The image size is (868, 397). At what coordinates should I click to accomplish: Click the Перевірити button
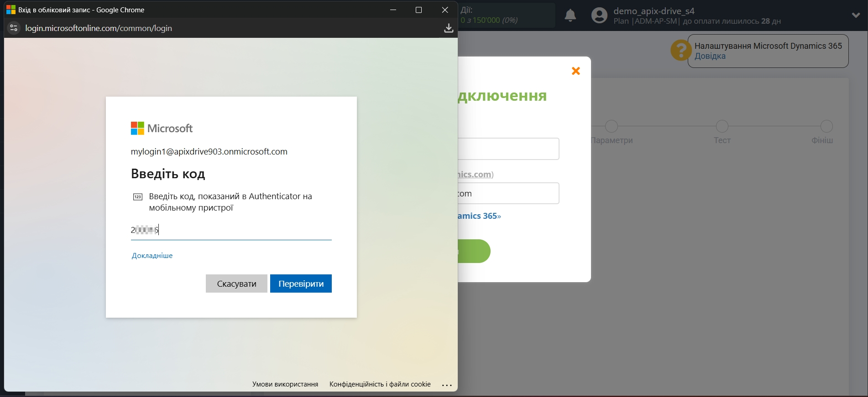pyautogui.click(x=301, y=284)
